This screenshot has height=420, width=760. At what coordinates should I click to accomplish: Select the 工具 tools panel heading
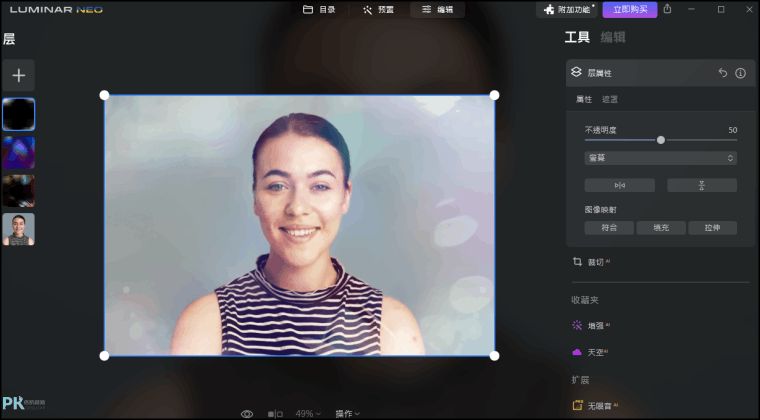577,37
